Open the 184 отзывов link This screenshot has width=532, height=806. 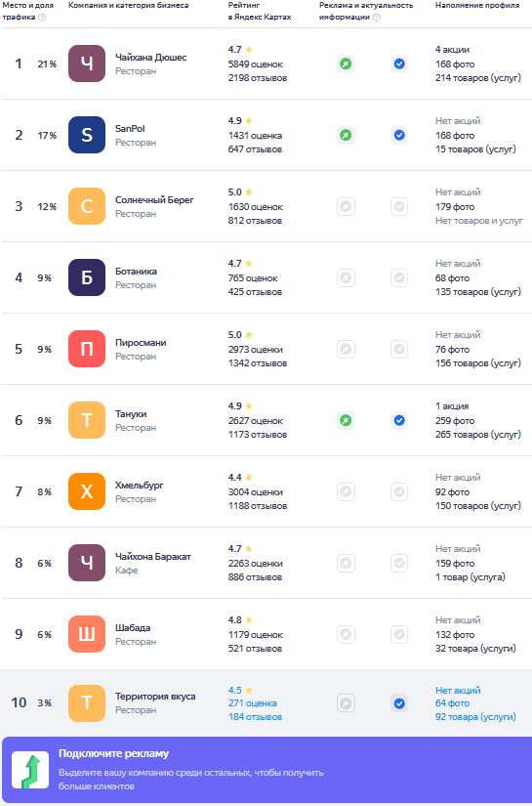click(255, 716)
